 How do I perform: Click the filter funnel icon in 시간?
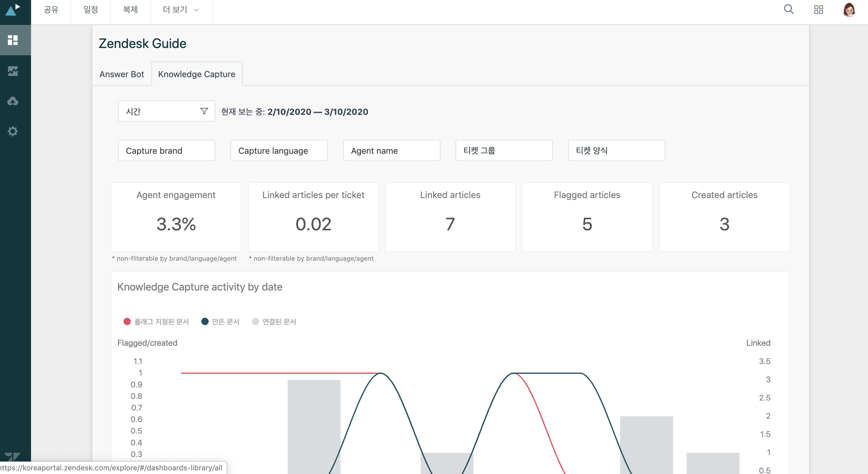click(204, 111)
